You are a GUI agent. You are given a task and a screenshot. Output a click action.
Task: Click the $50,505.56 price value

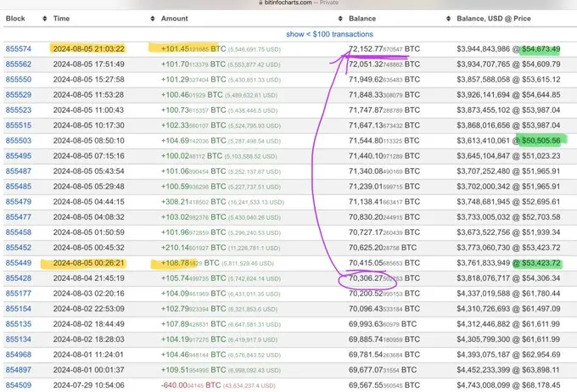541,141
